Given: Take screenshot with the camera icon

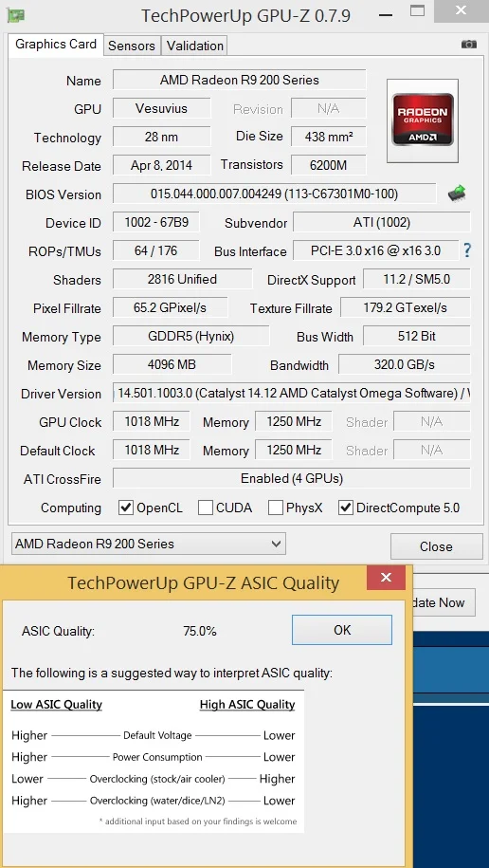Looking at the screenshot, I should click(x=468, y=45).
